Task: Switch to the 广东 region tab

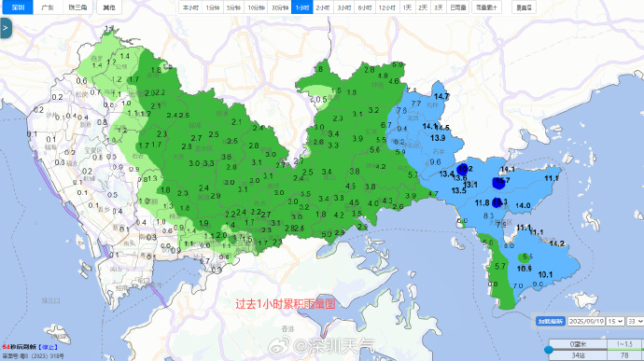Action: [x=48, y=7]
